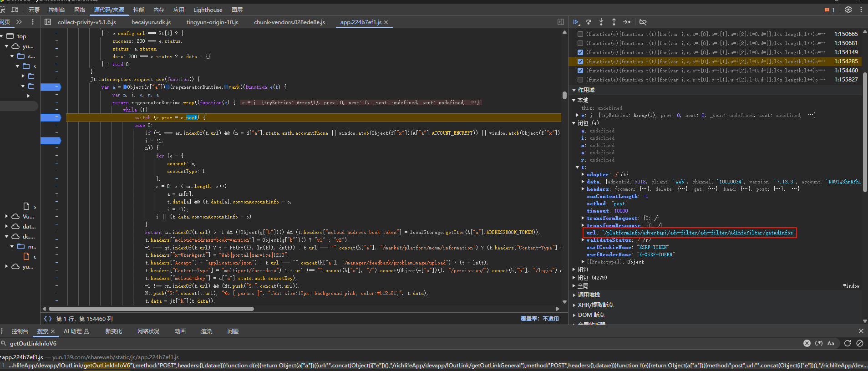Viewport: 868px width, 371px height.
Task: Expand the 闭包 (4279) scope
Action: tap(574, 278)
